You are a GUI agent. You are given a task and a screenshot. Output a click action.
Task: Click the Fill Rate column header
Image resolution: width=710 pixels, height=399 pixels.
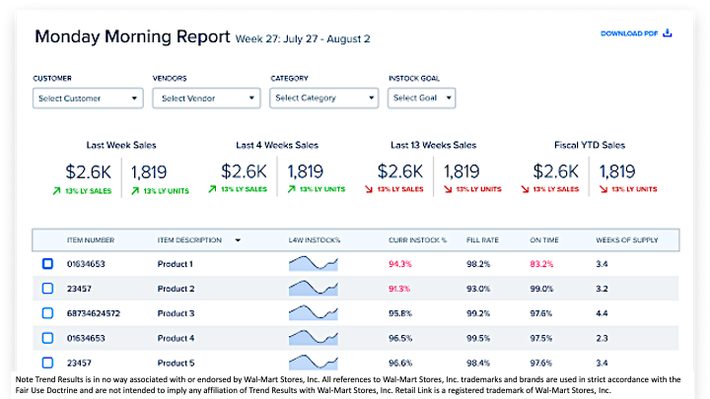[482, 240]
